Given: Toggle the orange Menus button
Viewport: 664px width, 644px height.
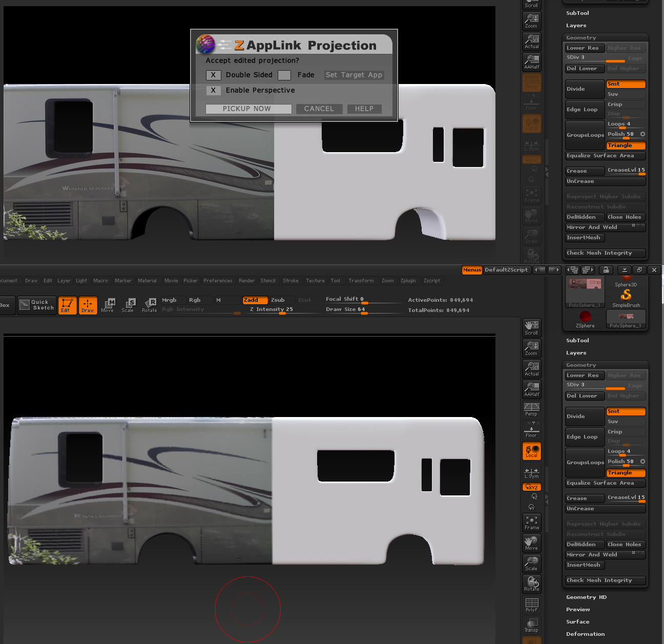Looking at the screenshot, I should (x=472, y=270).
